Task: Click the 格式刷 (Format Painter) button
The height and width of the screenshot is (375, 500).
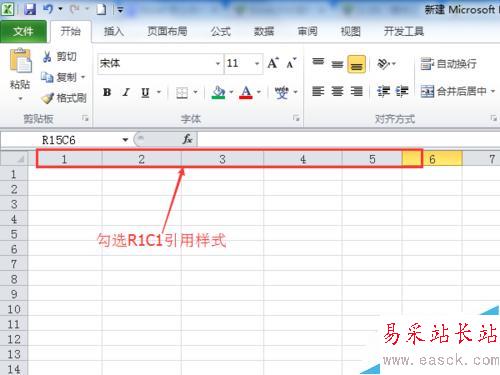Action: pyautogui.click(x=64, y=98)
